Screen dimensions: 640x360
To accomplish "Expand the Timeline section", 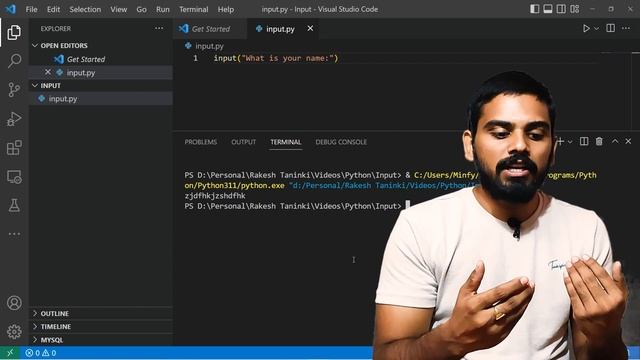I will 101,326.
